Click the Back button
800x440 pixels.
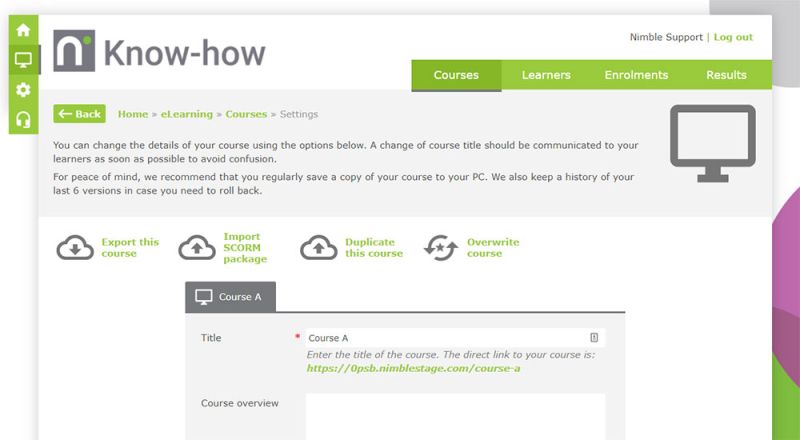pos(80,114)
